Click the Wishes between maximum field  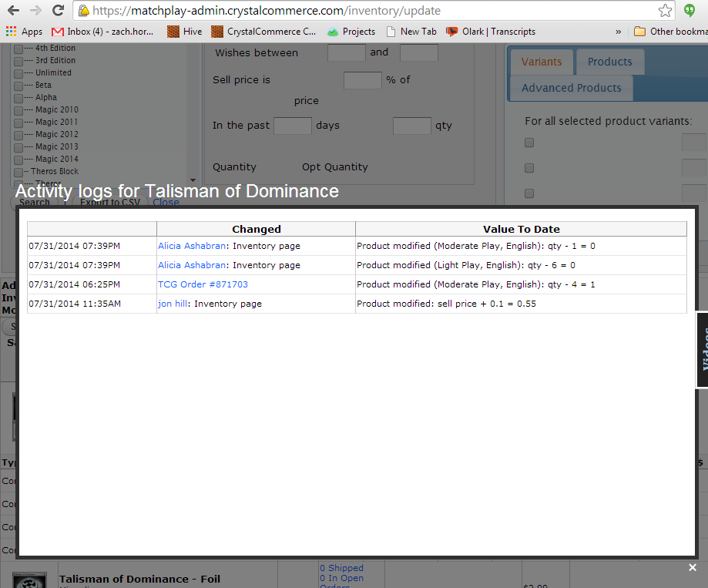click(418, 52)
